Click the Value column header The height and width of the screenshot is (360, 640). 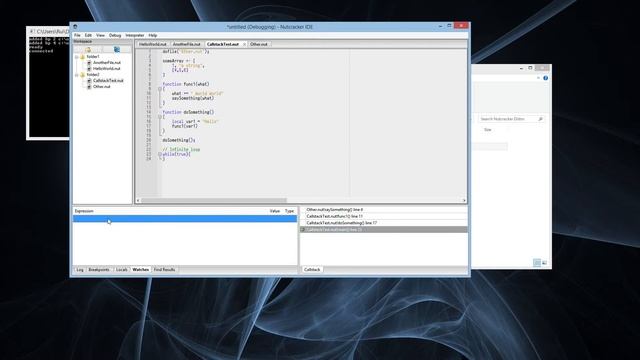pyautogui.click(x=275, y=211)
